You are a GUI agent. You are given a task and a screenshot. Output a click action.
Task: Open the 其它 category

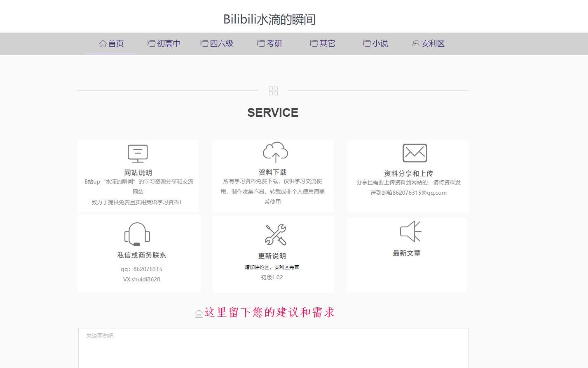323,43
